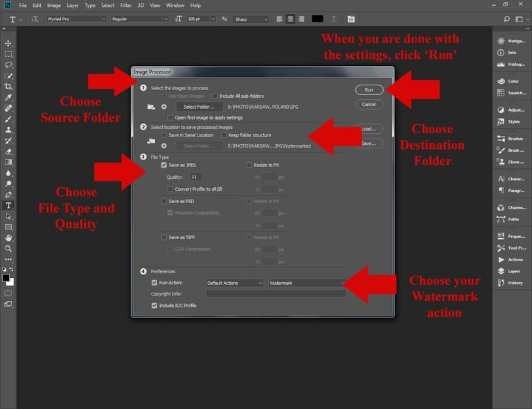
Task: Select the Crop tool
Action: click(x=8, y=87)
